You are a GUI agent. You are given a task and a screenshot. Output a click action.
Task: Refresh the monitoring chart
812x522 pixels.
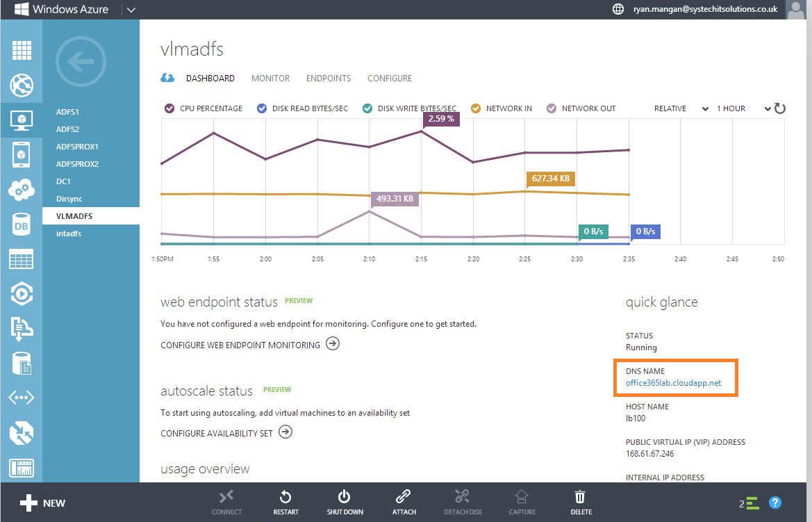(780, 108)
